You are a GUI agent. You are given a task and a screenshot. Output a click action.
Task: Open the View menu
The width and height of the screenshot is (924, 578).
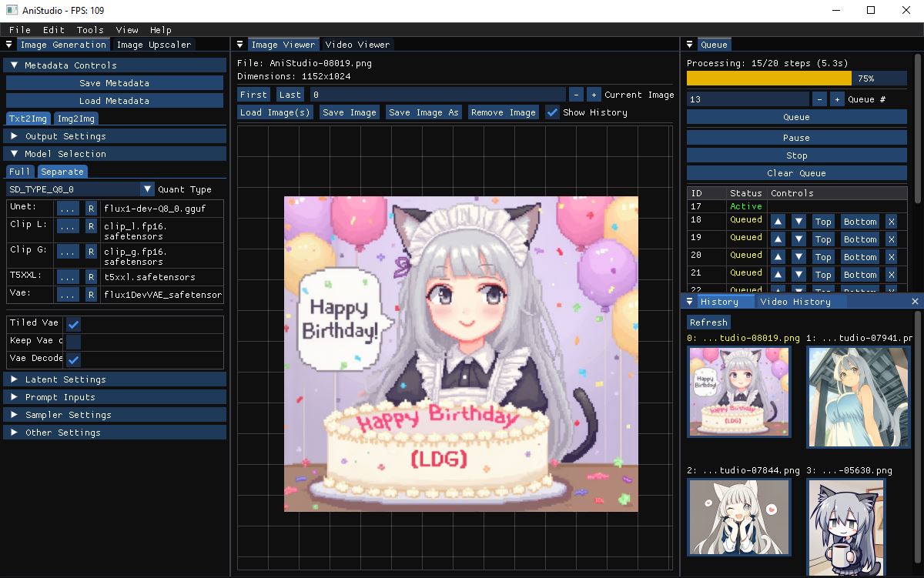tap(127, 30)
